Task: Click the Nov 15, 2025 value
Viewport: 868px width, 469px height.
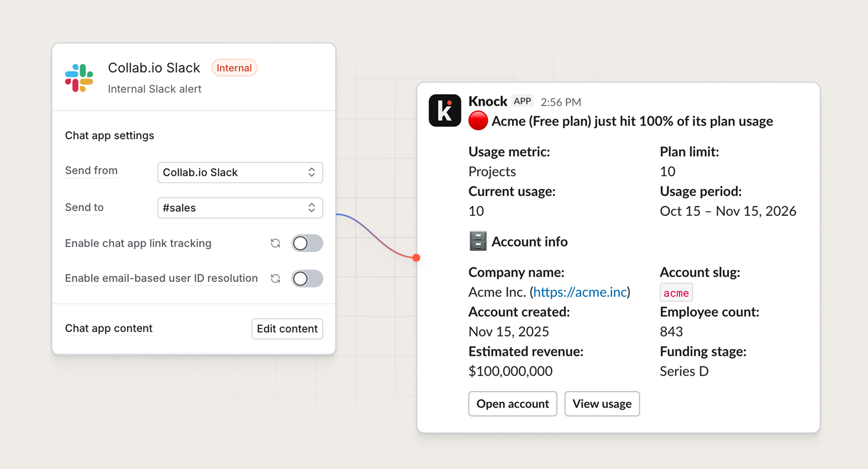Action: [508, 332]
